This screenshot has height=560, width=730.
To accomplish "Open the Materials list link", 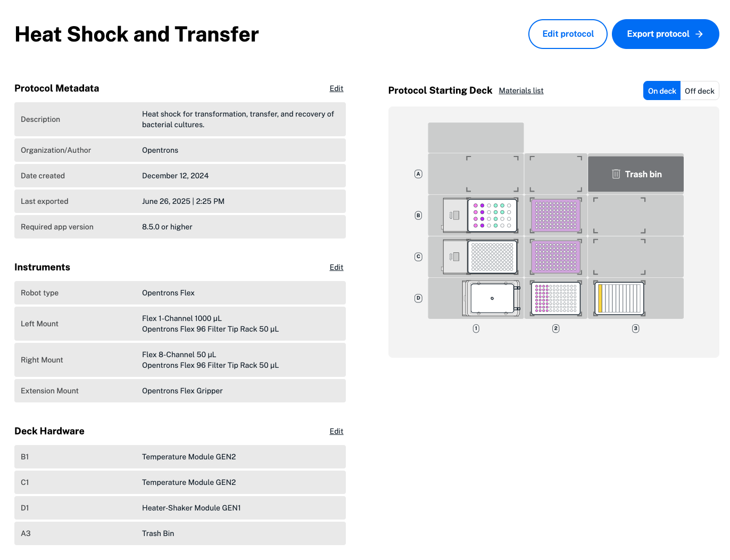I will tap(521, 91).
